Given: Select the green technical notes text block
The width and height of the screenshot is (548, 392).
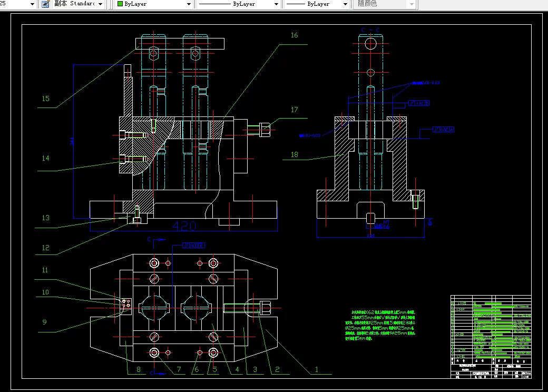Looking at the screenshot, I should 380,325.
